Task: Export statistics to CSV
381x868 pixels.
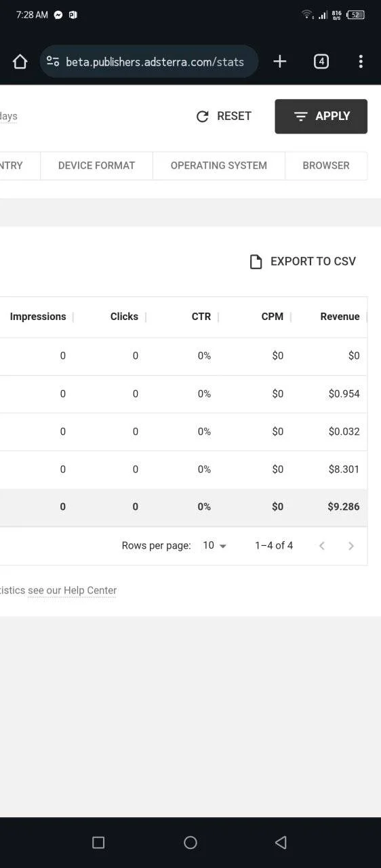Action: coord(302,262)
